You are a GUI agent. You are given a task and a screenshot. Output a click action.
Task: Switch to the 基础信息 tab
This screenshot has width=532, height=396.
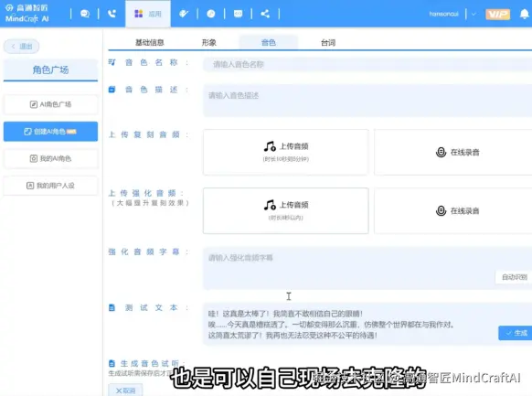[x=150, y=42]
